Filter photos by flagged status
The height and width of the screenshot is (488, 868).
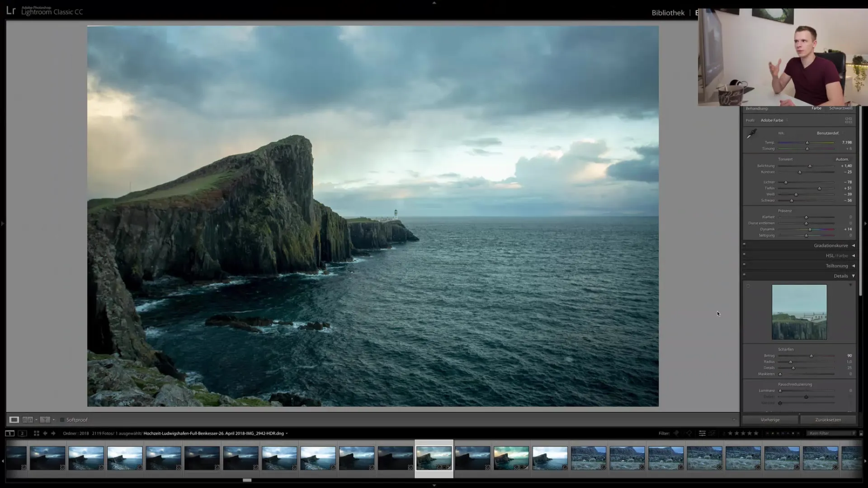pyautogui.click(x=676, y=433)
